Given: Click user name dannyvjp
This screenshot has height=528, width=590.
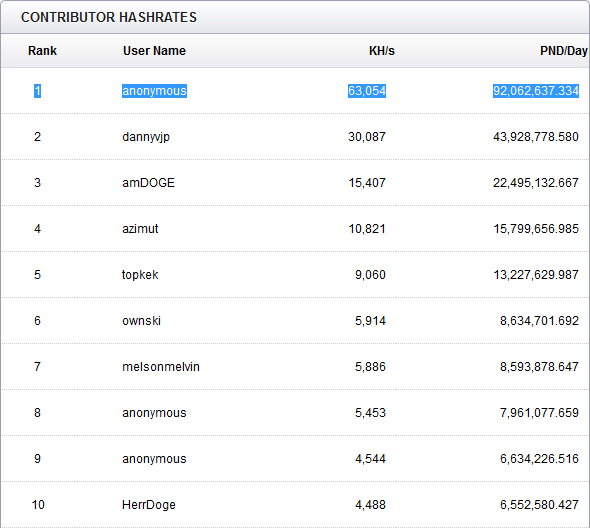Looking at the screenshot, I should point(146,137).
